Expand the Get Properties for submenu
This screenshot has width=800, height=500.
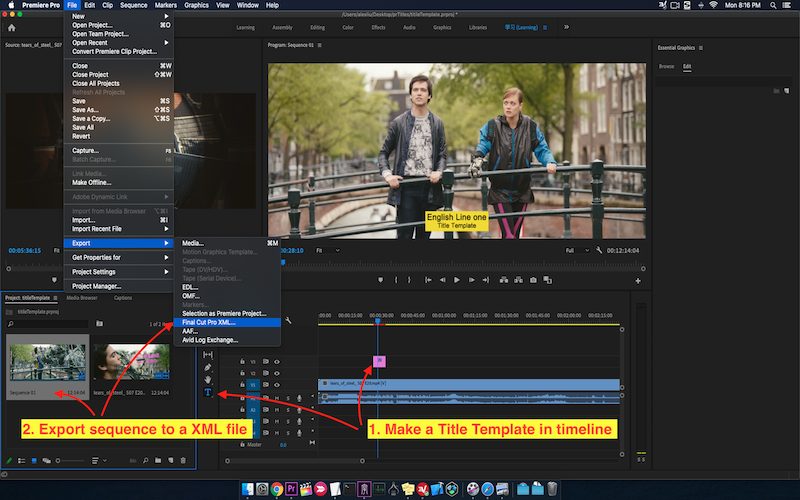click(x=119, y=258)
